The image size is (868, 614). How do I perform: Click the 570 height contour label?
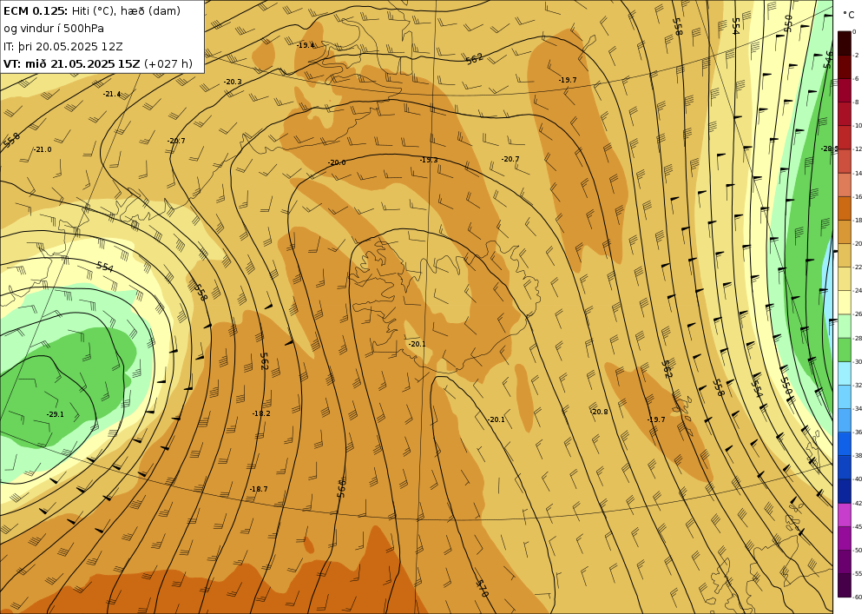pos(482,588)
